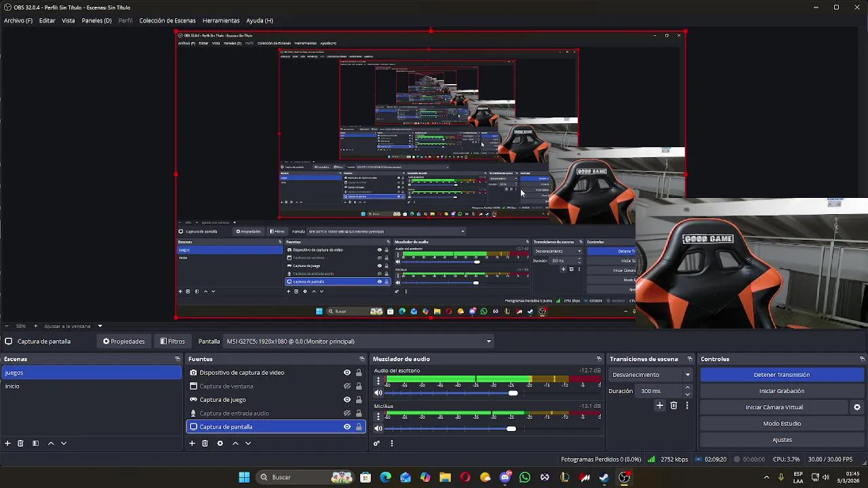This screenshot has height=488, width=868.
Task: Delete selected source using trash icon
Action: click(205, 443)
